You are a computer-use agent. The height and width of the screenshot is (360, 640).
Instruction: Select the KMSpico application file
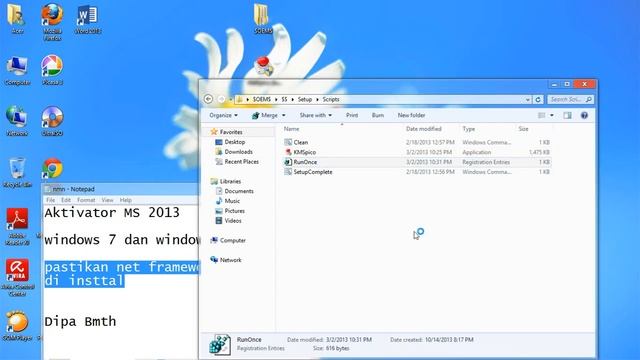click(x=304, y=152)
